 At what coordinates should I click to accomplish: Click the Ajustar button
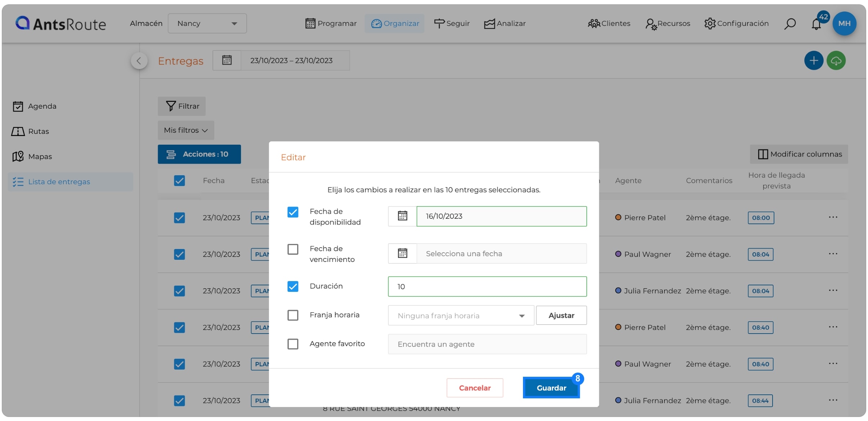click(561, 315)
